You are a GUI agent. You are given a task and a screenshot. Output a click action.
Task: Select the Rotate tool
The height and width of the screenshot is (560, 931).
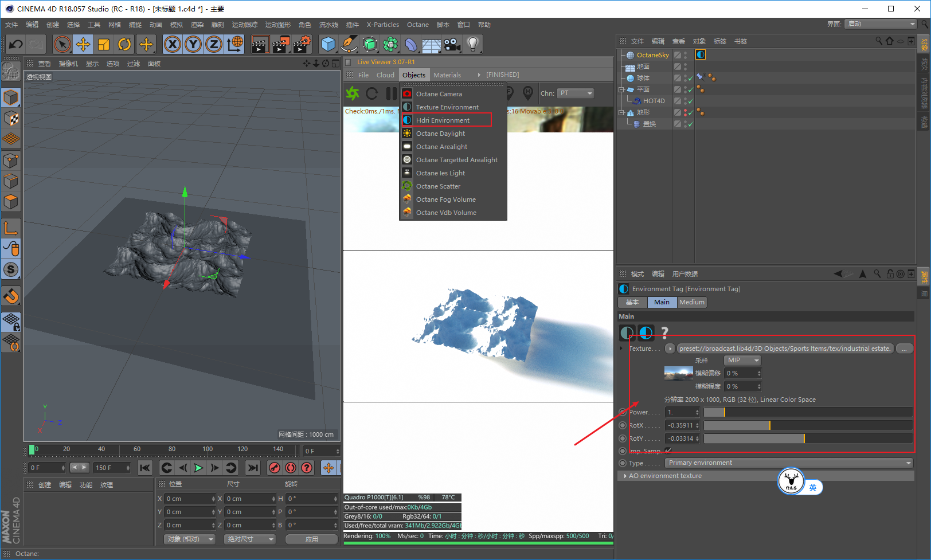click(x=124, y=44)
